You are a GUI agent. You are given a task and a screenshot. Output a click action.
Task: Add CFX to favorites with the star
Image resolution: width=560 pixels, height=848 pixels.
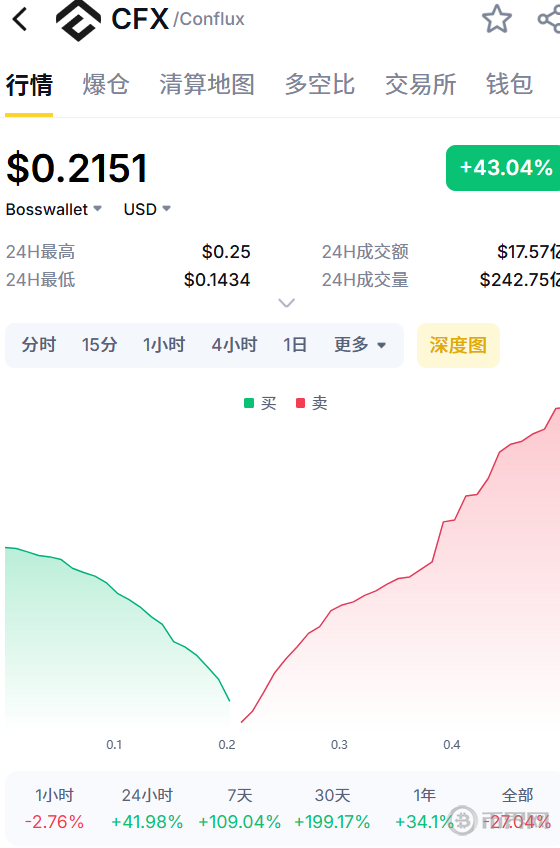click(x=497, y=19)
